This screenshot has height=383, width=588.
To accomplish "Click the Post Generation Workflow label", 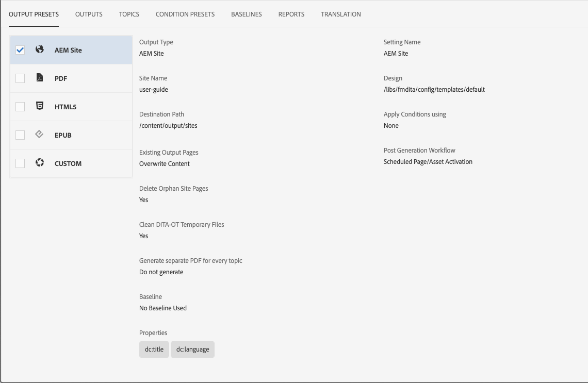I will coord(419,151).
